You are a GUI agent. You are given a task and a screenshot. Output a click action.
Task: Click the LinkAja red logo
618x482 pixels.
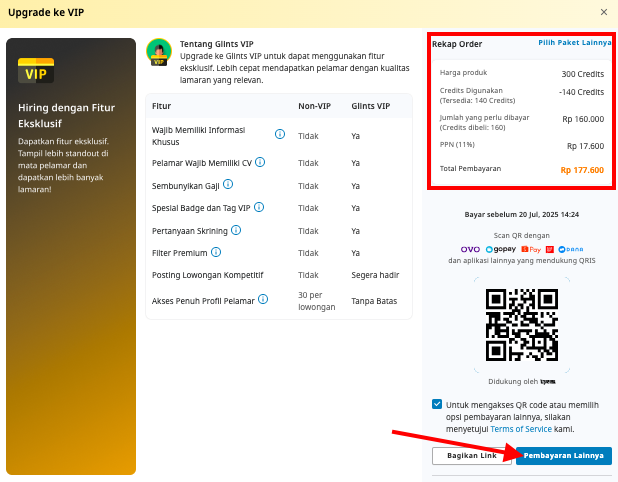[550, 249]
